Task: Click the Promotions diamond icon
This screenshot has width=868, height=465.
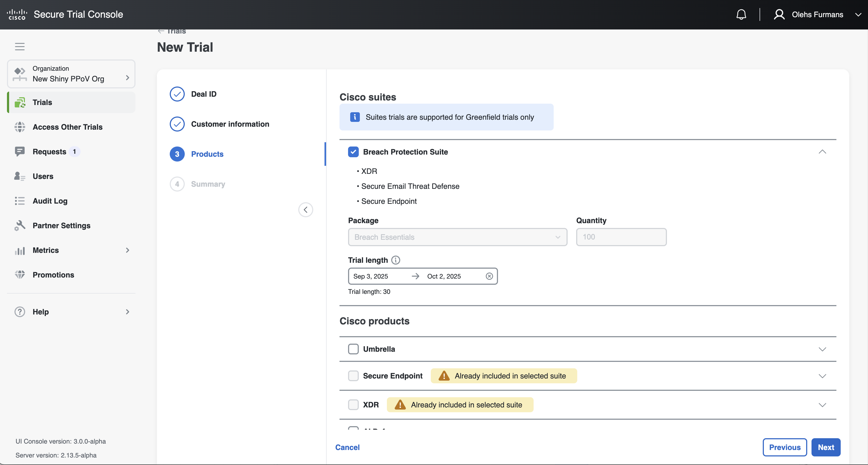Action: [20, 275]
